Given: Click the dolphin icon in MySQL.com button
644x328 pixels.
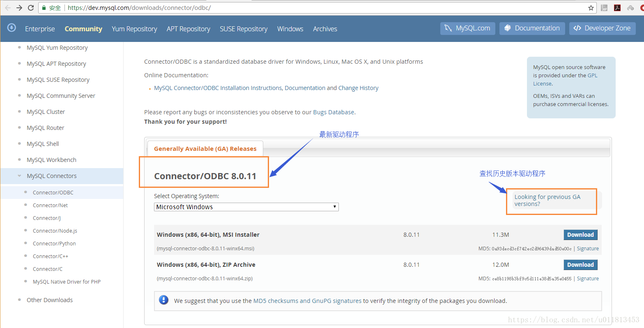Looking at the screenshot, I should pyautogui.click(x=448, y=28).
